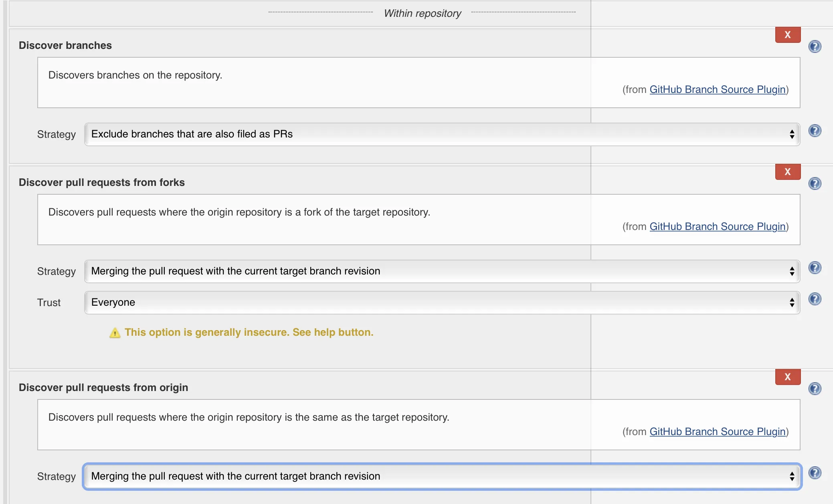
Task: Open help for forks Strategy dropdown
Action: point(815,268)
